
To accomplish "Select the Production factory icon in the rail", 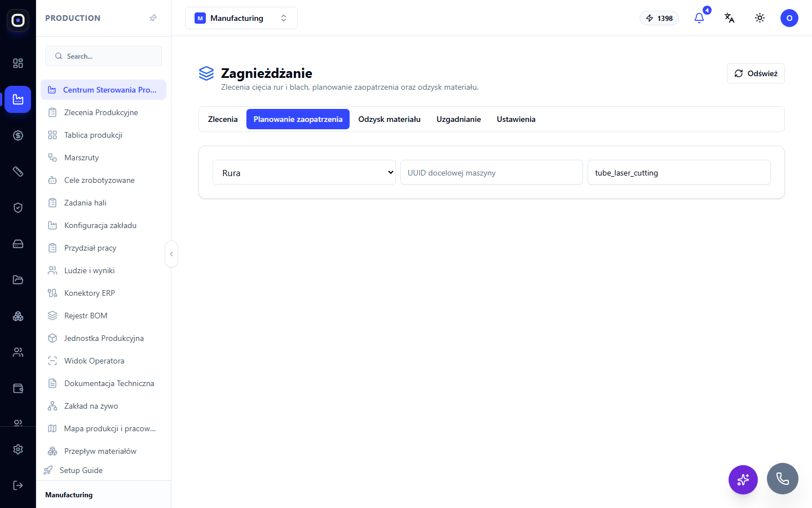I will 18,99.
